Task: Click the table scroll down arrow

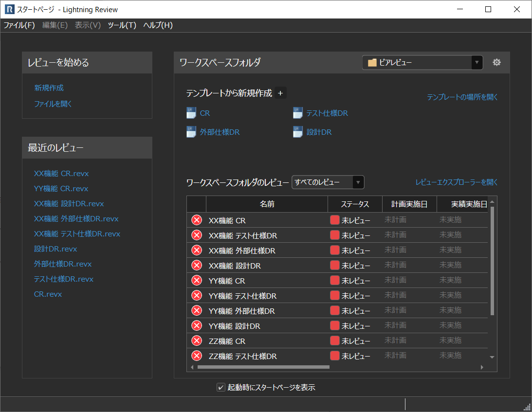Action: coord(492,357)
